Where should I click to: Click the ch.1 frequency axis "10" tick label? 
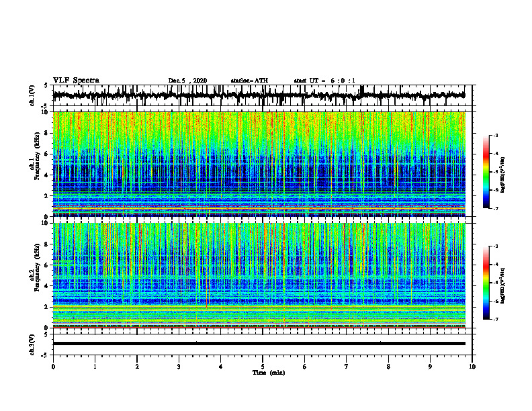tap(45, 112)
